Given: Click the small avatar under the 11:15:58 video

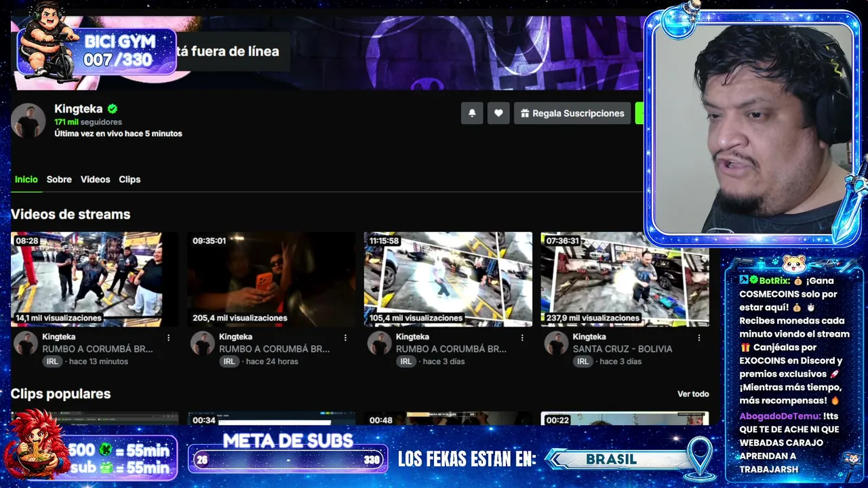Looking at the screenshot, I should point(380,343).
